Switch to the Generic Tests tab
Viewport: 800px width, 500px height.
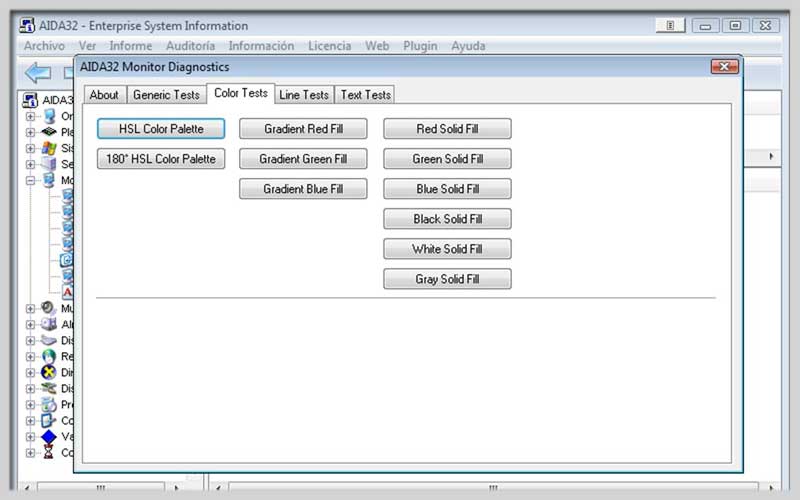(x=166, y=95)
